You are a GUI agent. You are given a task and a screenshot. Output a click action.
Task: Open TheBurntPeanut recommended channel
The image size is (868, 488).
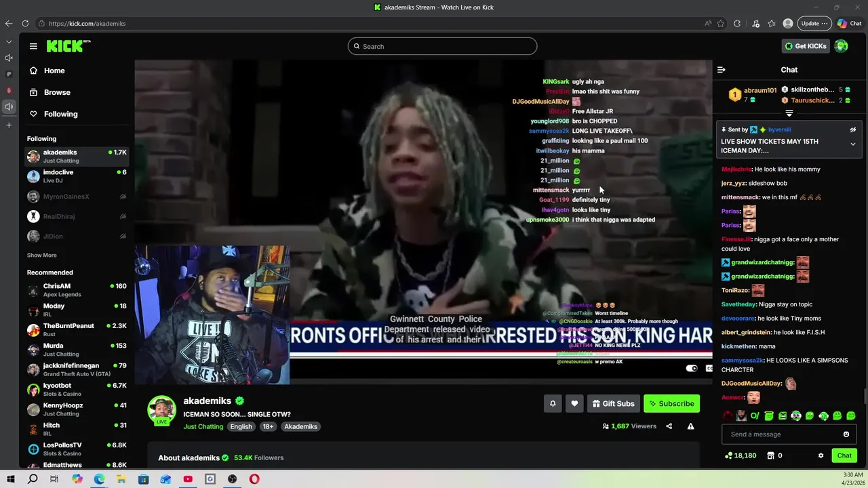coord(77,329)
